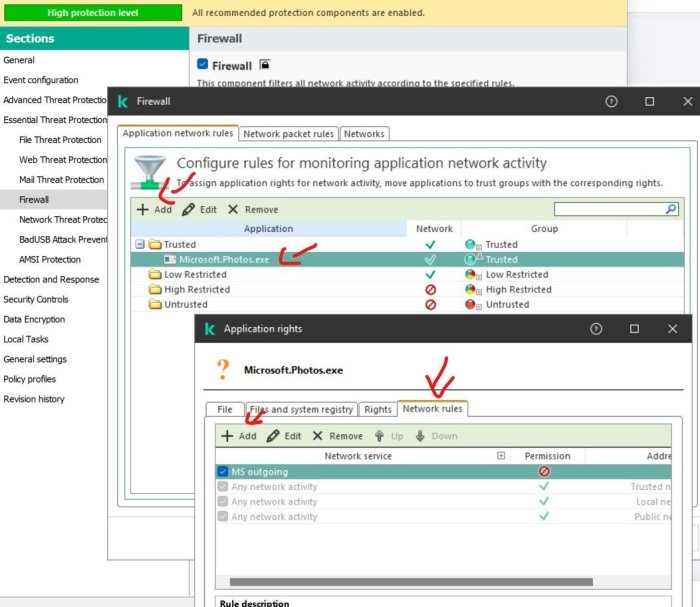The width and height of the screenshot is (700, 607).
Task: Expand Network service column plus icon
Action: pyautogui.click(x=501, y=456)
